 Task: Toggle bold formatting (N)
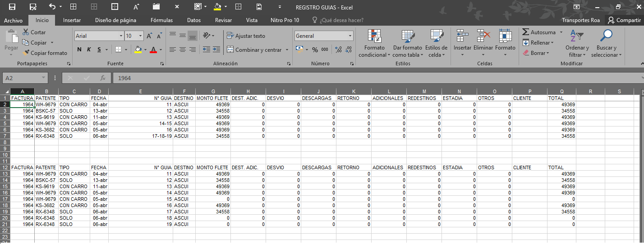coord(79,50)
